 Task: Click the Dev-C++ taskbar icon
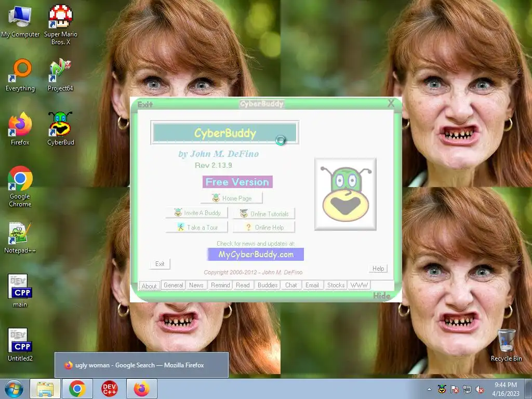[109, 389]
